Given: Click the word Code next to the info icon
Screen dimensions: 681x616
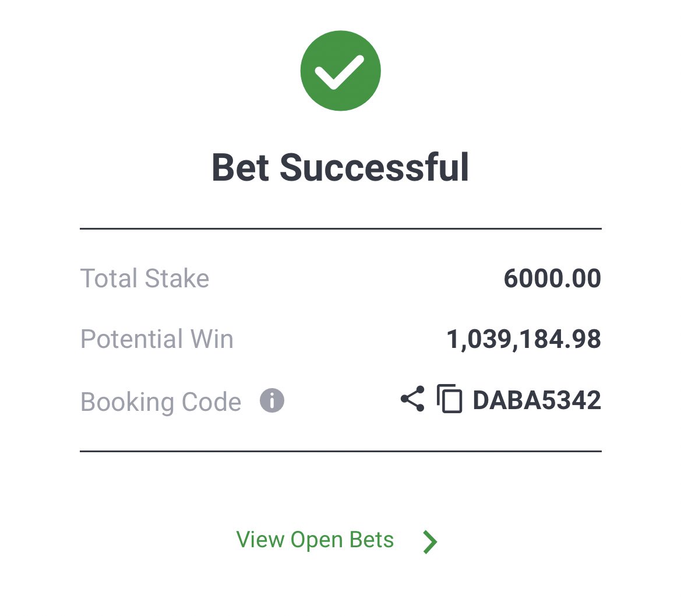Looking at the screenshot, I should point(211,402).
